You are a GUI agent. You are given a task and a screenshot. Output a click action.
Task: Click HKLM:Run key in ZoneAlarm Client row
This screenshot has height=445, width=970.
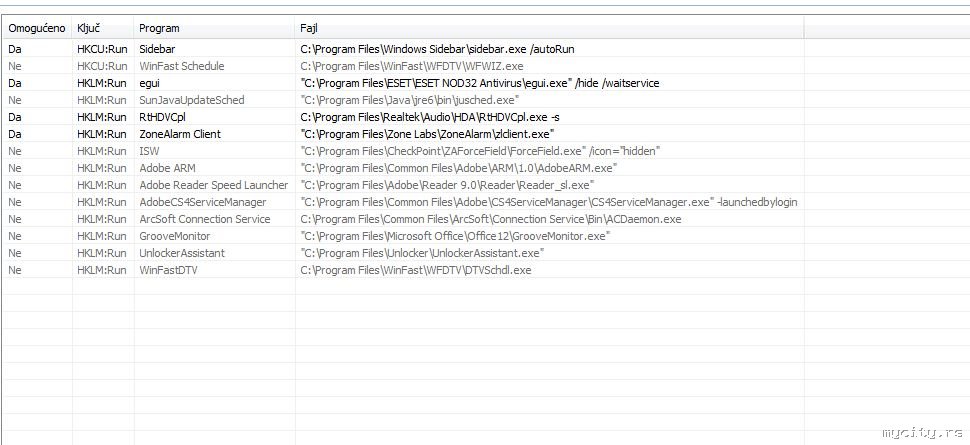pos(102,134)
